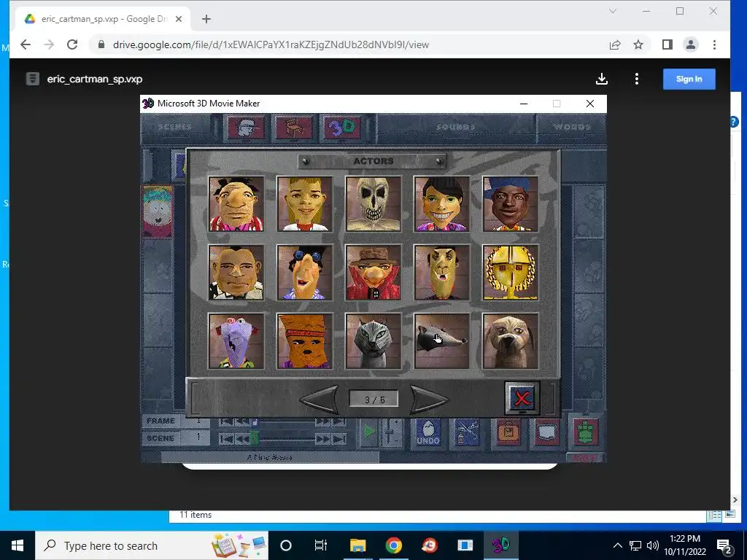Open the map screen icon
This screenshot has height=560, width=747.
click(546, 433)
